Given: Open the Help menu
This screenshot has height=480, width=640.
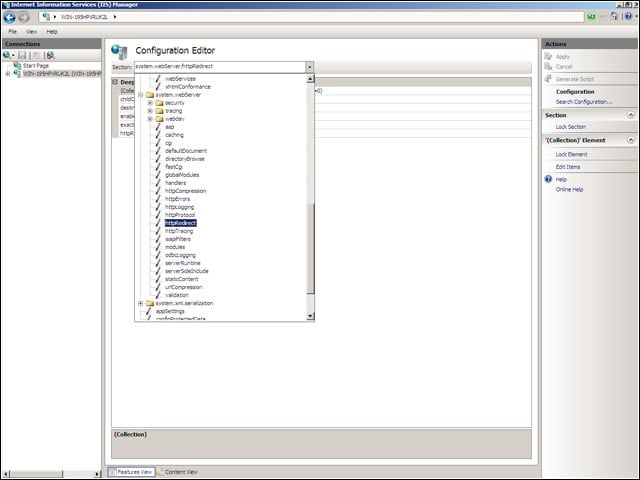Looking at the screenshot, I should tap(52, 31).
